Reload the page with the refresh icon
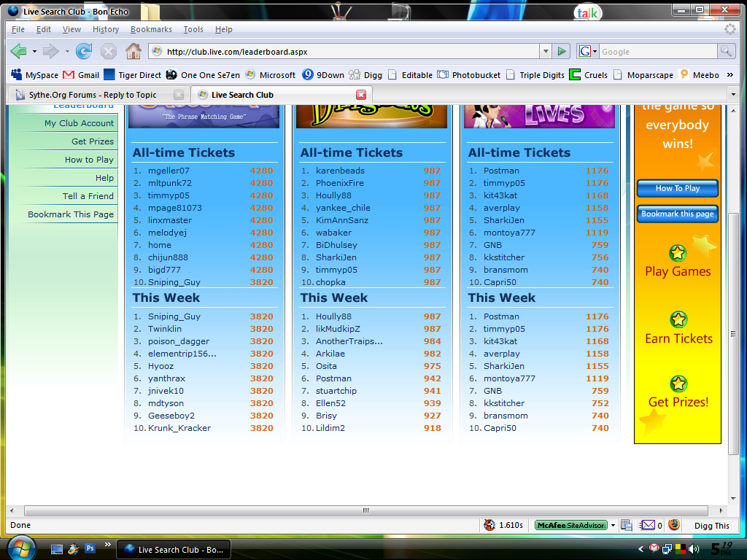Screen dimensions: 747x560 tap(84, 51)
